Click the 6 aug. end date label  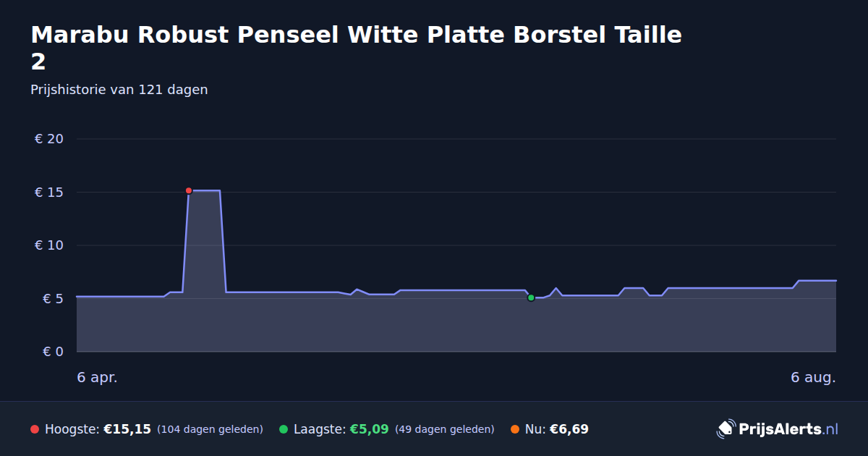point(813,377)
